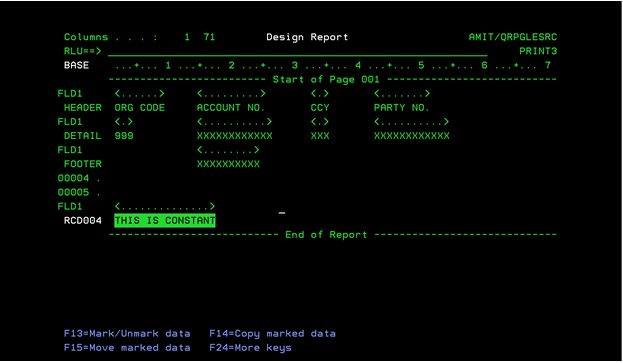Click the field marker above THIS IS CONSTANT
The height and width of the screenshot is (363, 623).
click(165, 207)
